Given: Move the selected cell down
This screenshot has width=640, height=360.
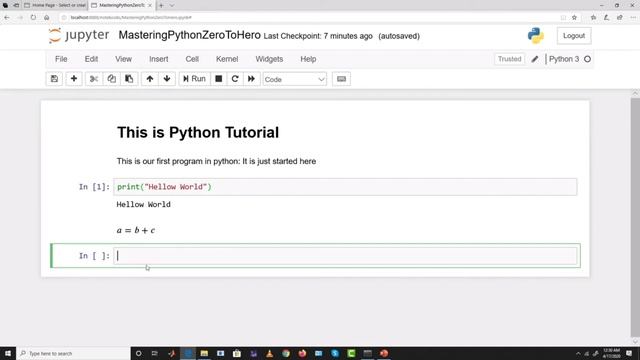Looking at the screenshot, I should coord(167,79).
